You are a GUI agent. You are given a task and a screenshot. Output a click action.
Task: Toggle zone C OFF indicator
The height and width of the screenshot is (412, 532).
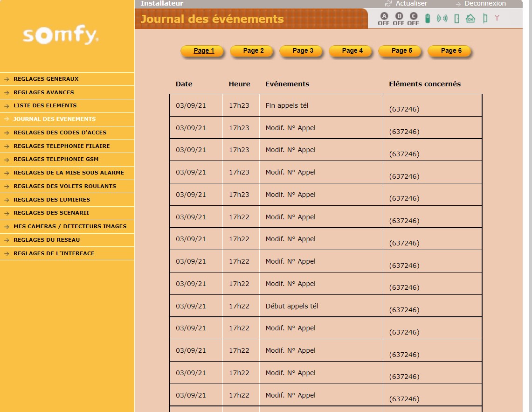413,19
